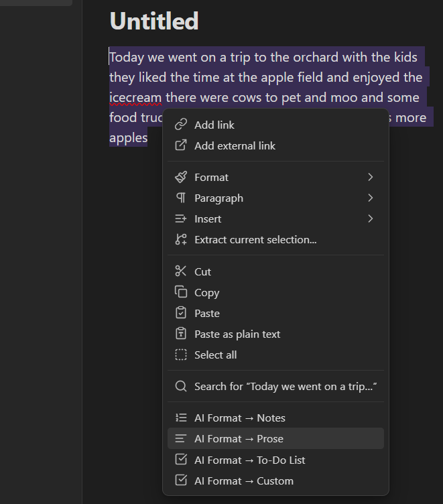Expand the Paragraph submenu arrow
The width and height of the screenshot is (443, 504).
371,198
